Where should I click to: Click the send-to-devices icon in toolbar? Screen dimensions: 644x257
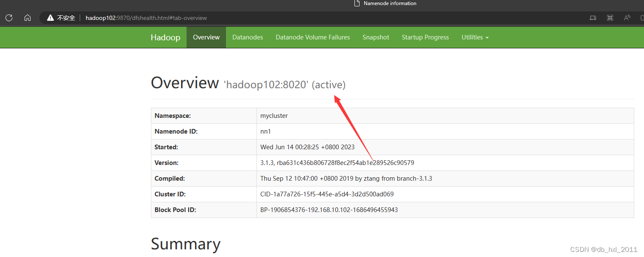point(593,18)
